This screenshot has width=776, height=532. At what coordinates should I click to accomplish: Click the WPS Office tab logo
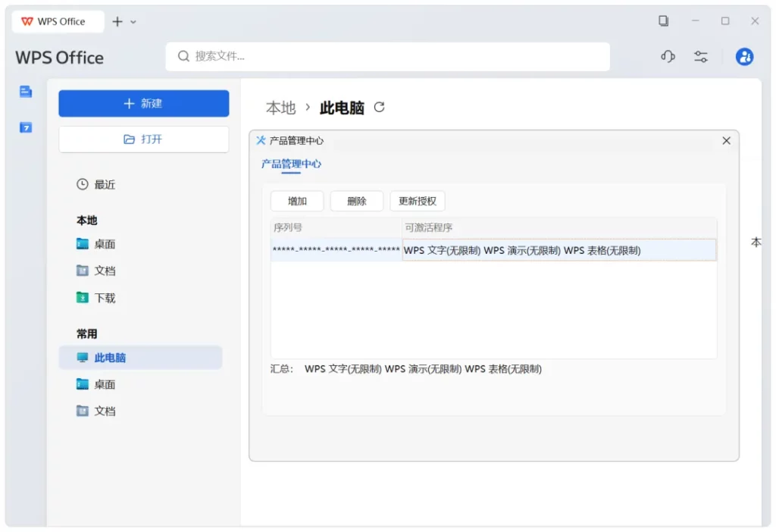27,21
